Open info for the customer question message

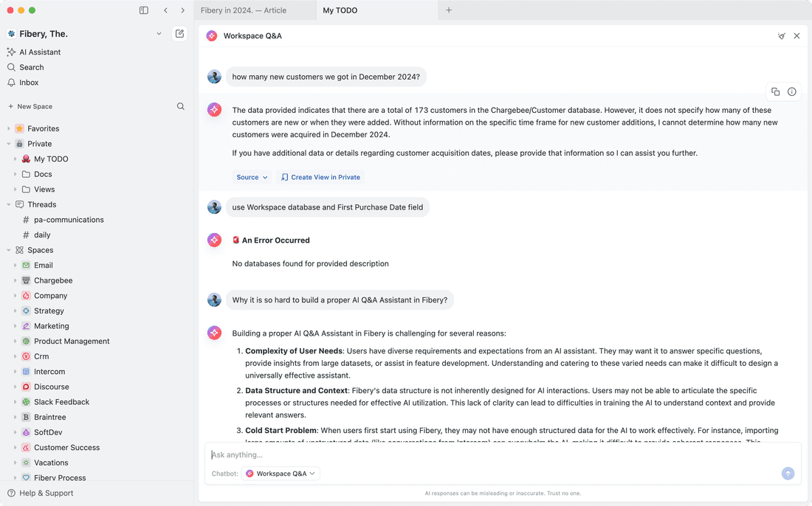pyautogui.click(x=792, y=91)
